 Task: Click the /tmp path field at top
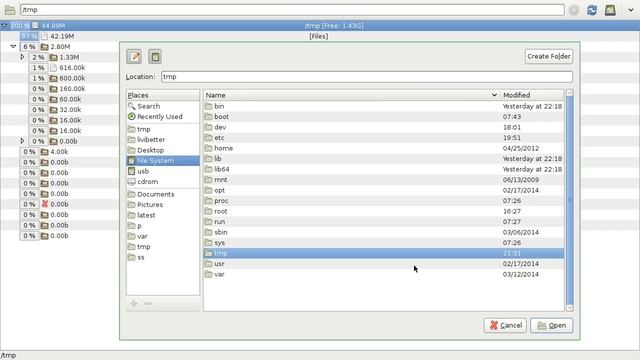tap(292, 10)
